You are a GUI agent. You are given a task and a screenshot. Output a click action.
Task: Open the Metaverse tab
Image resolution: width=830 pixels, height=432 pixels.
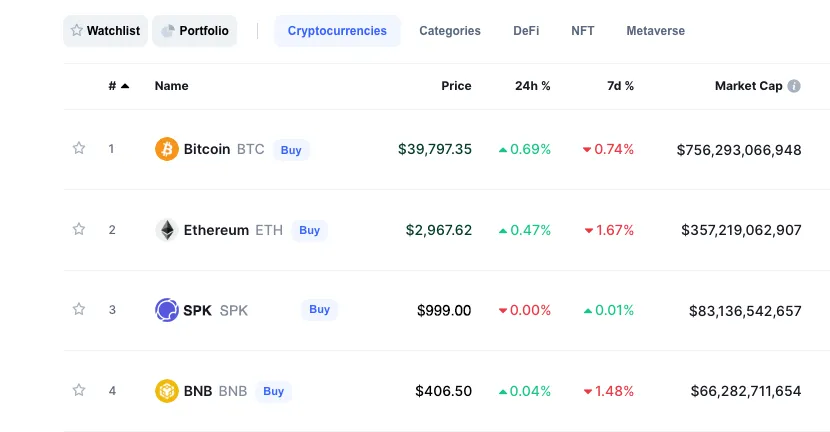tap(655, 31)
